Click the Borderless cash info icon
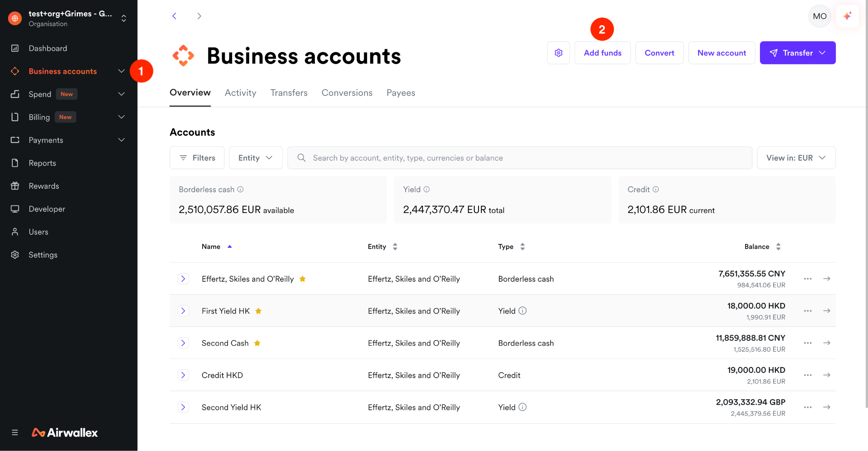Image resolution: width=868 pixels, height=451 pixels. pyautogui.click(x=240, y=189)
